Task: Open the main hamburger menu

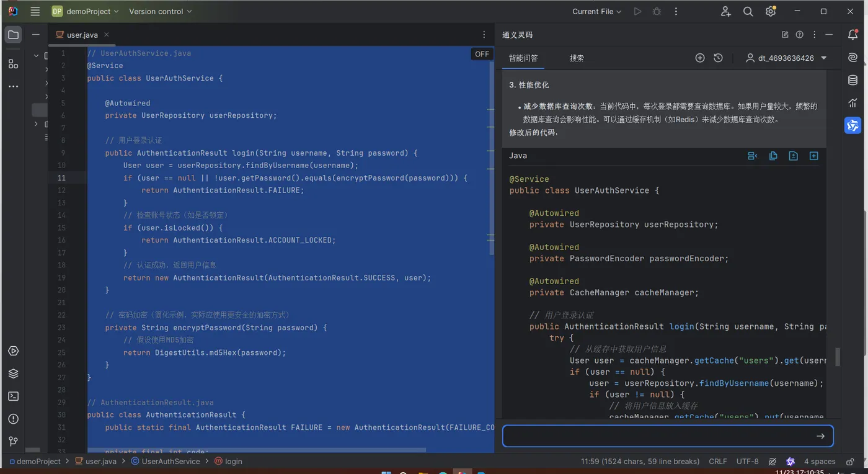Action: tap(35, 11)
